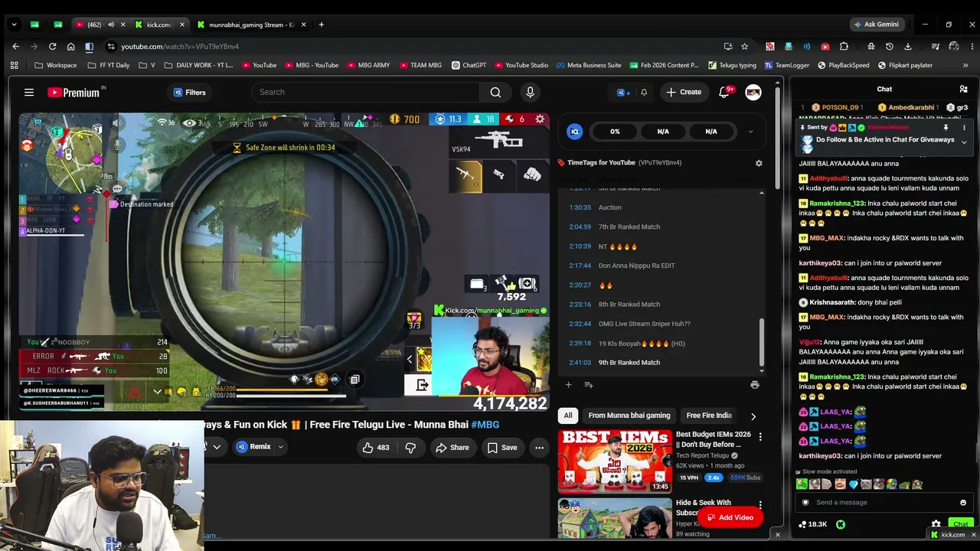This screenshot has width=980, height=551.
Task: Open YouTube notifications bell
Action: point(724,93)
